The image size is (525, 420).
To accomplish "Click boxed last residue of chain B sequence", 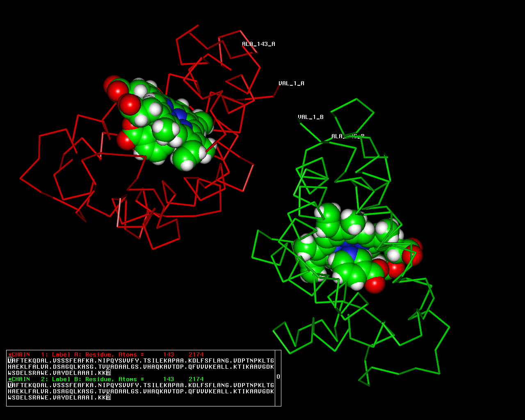I will 108,397.
